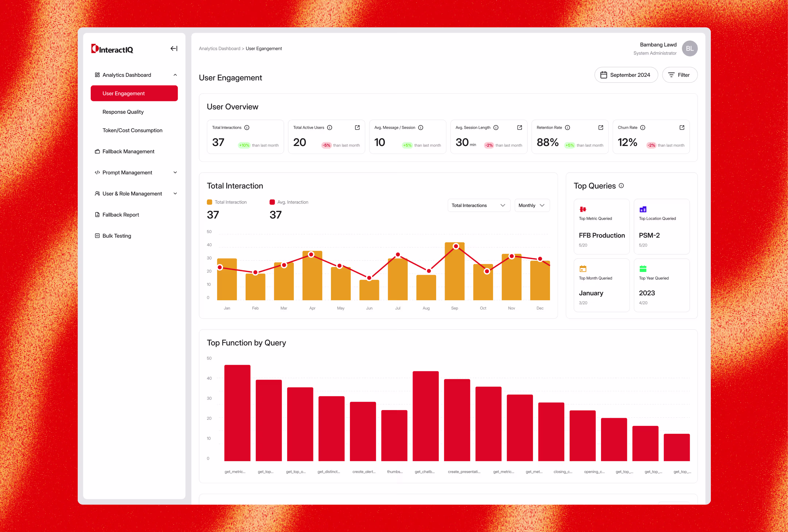
Task: Click the get_chatb... bar in function chart
Action: (425, 416)
